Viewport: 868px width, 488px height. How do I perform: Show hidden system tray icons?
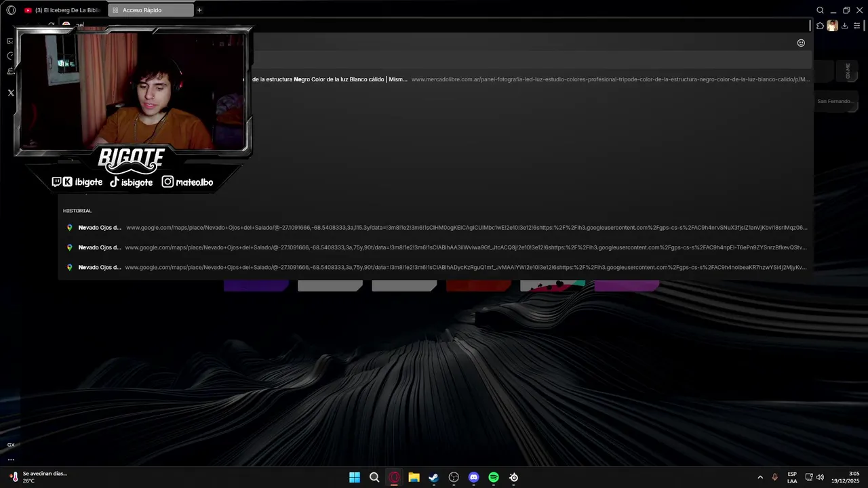pos(760,477)
